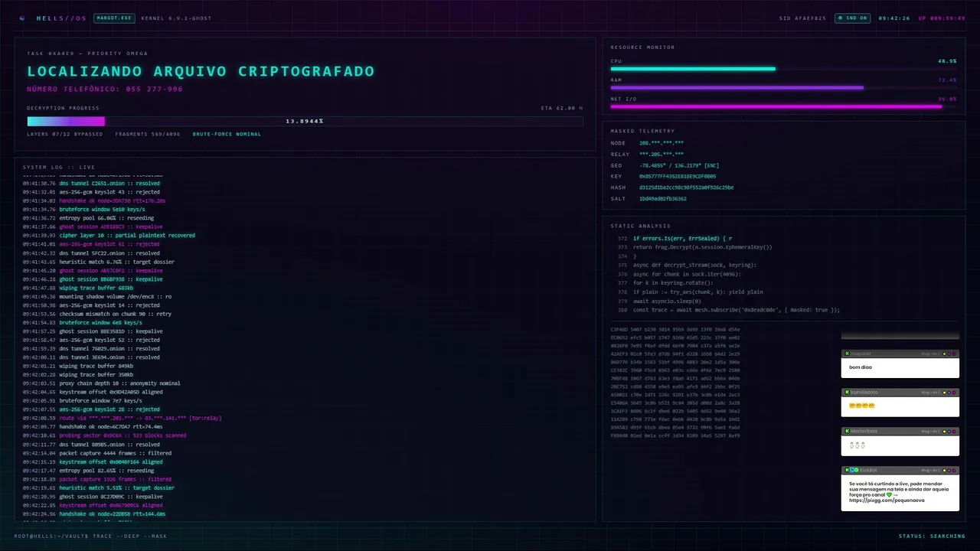
Task: Click the 'BRUTE-FORCE NOMINAL' status label
Action: click(x=227, y=134)
